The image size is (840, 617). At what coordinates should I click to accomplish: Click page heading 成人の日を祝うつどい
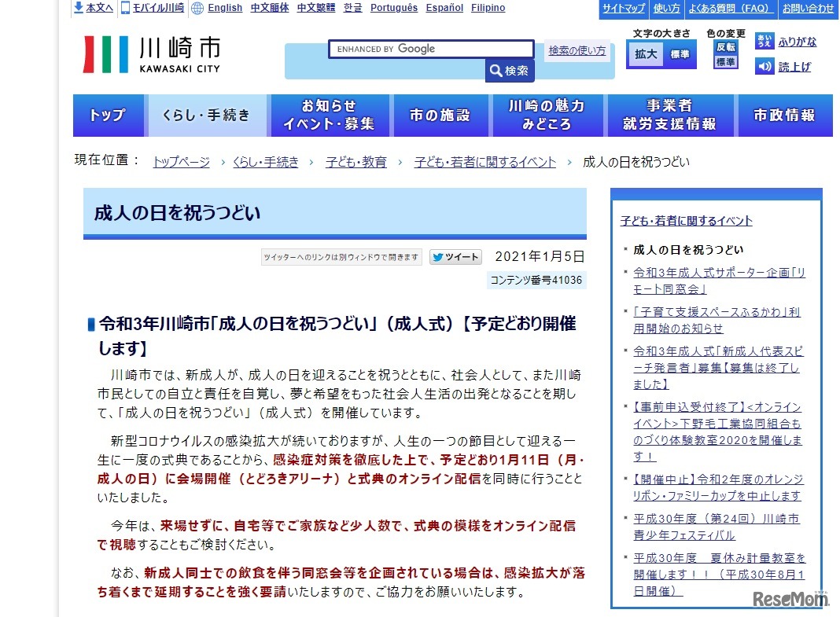point(177,213)
